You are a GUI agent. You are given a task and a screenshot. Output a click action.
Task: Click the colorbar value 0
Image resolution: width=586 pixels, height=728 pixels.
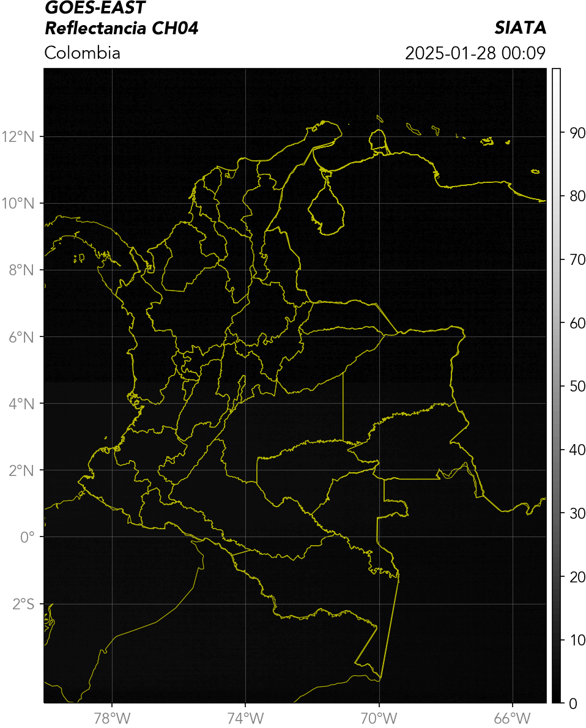pos(574,704)
